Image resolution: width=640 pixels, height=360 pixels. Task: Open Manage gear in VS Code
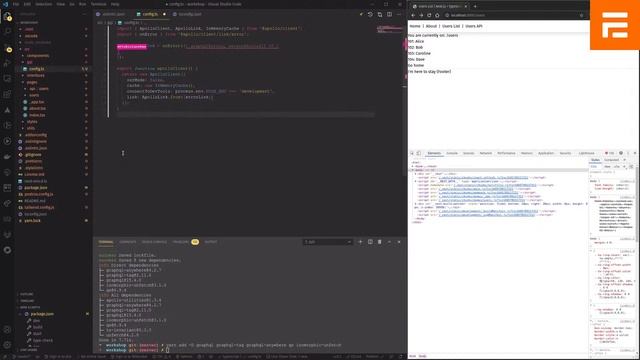click(7, 345)
